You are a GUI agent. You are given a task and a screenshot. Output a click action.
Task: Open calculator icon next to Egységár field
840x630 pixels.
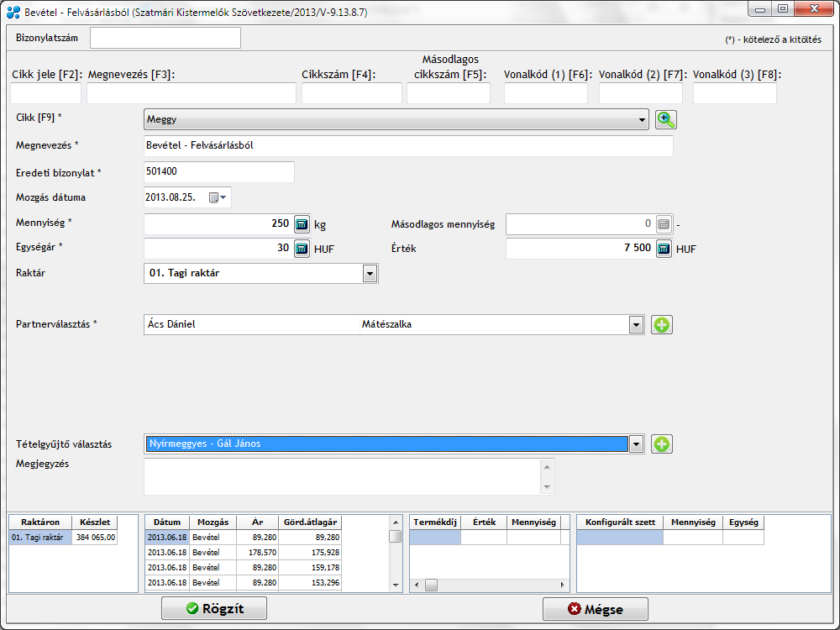(x=302, y=248)
